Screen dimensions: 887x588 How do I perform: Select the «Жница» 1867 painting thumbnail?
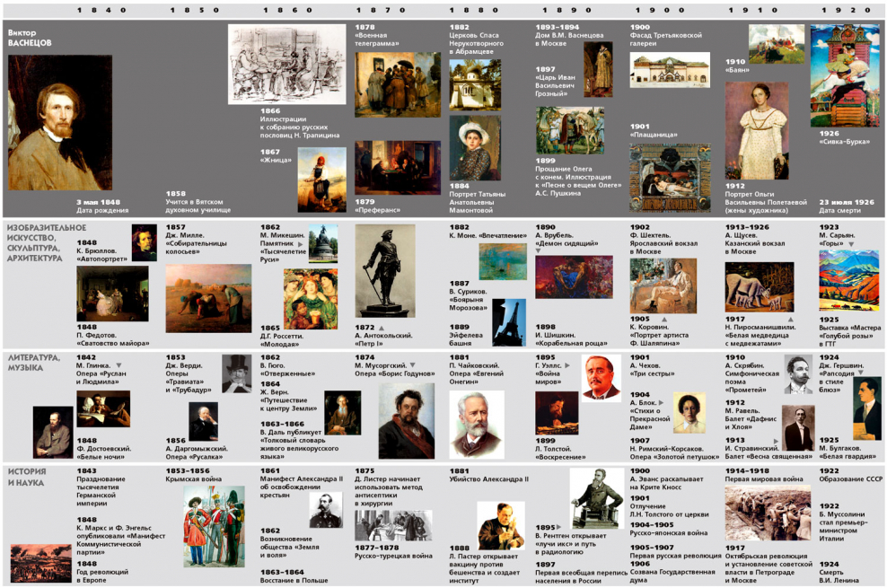(x=321, y=180)
